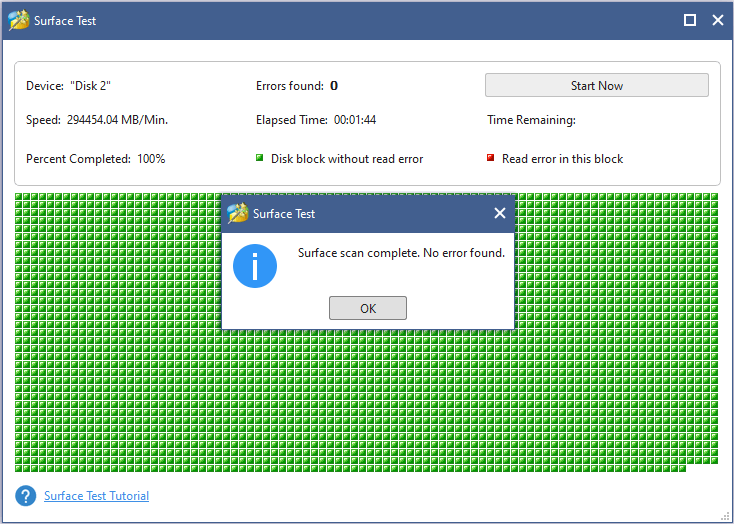
Task: Open the Surface Test Tutorial link
Action: point(96,496)
